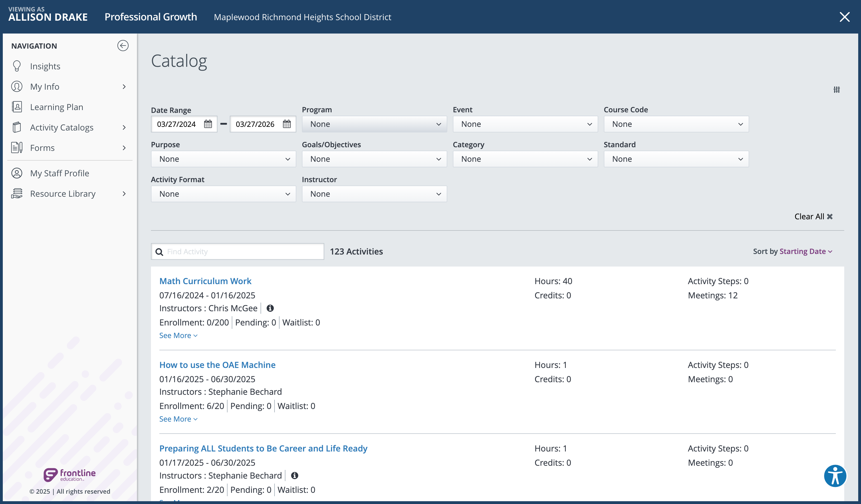Open start date calendar picker icon
861x504 pixels.
pyautogui.click(x=208, y=124)
